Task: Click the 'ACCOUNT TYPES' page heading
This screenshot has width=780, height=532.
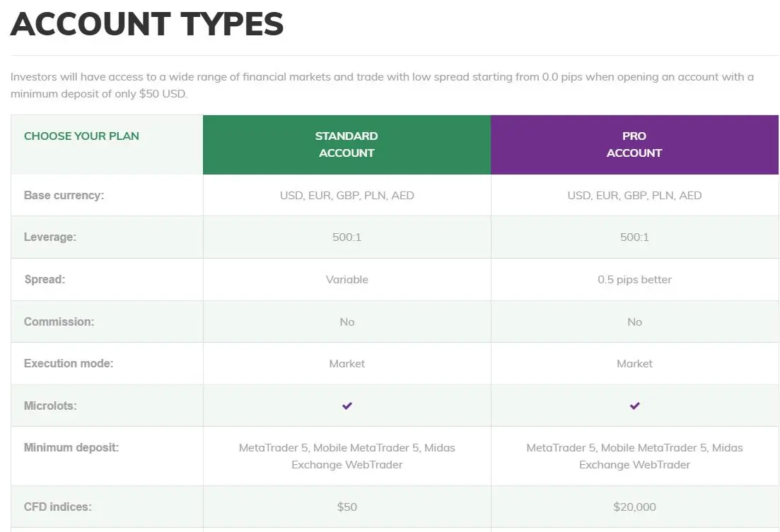Action: (147, 24)
